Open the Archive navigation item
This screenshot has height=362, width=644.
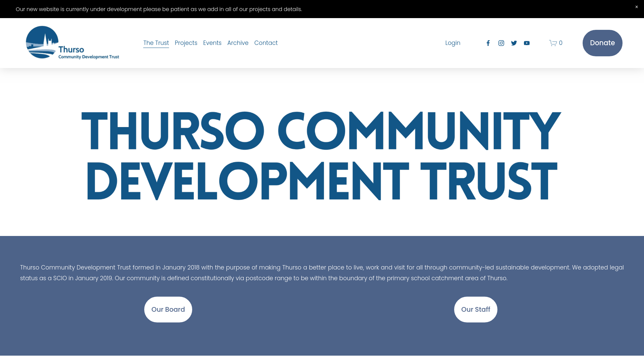238,43
